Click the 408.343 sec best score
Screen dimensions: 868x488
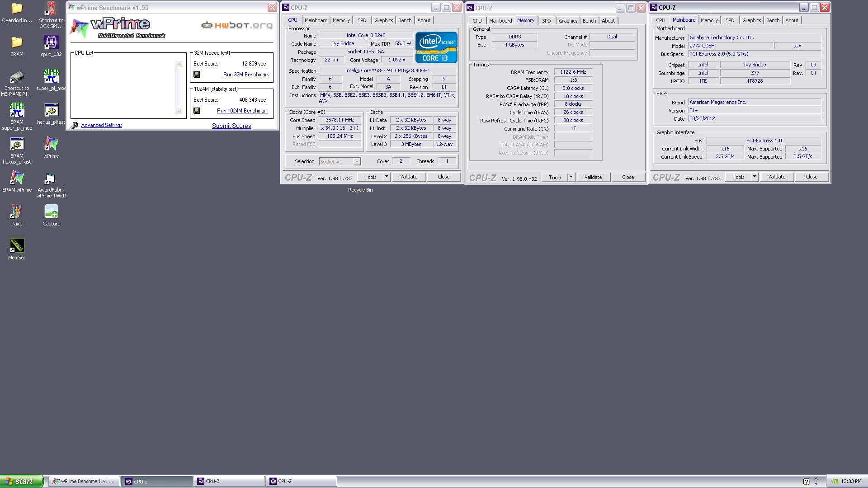252,100
